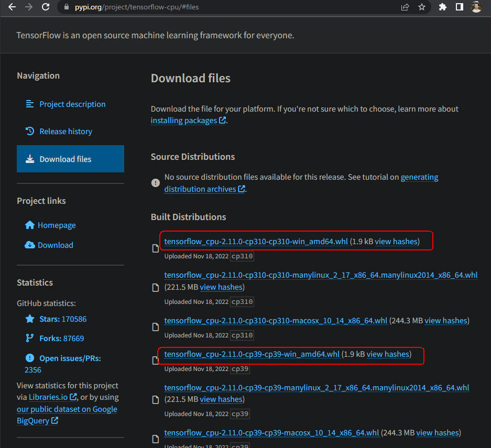View hashes for cp310 macosx wheel
The width and height of the screenshot is (491, 448).
(446, 321)
